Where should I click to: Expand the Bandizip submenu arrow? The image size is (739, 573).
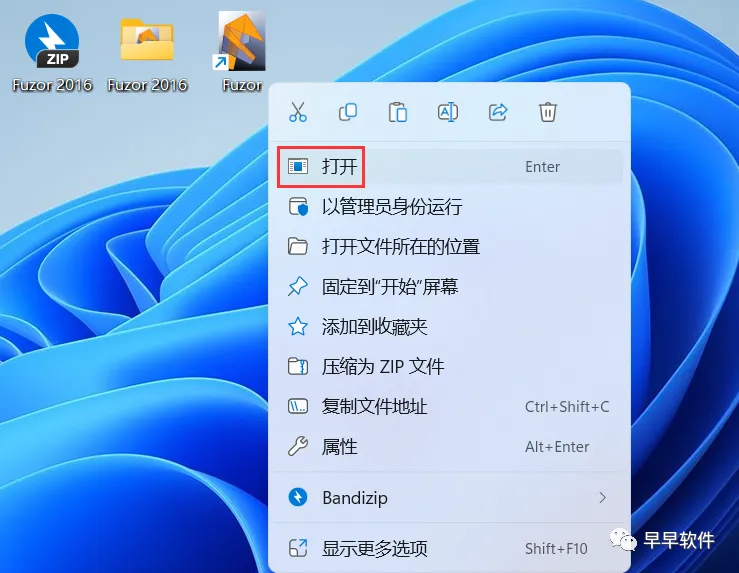point(602,498)
